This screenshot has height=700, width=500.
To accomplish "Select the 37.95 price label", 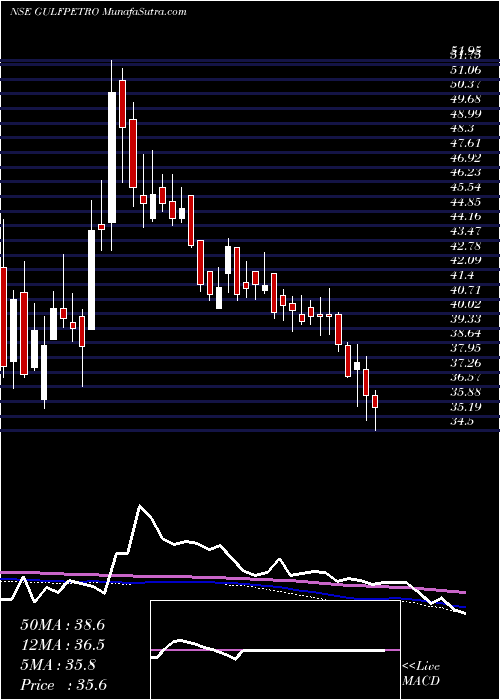I will pos(466,350).
